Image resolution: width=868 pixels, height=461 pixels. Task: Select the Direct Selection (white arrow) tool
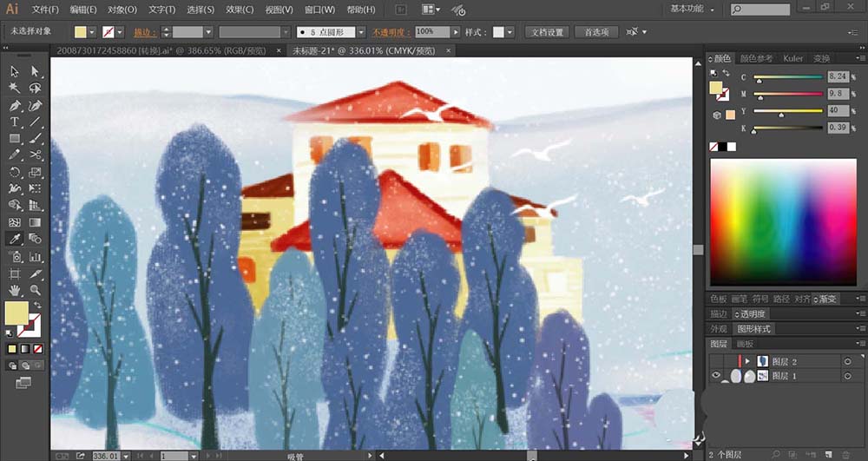(36, 71)
